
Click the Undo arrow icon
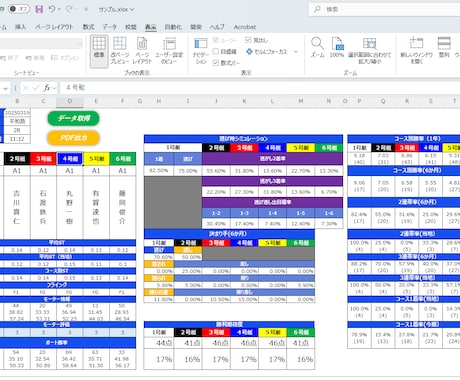[52, 9]
